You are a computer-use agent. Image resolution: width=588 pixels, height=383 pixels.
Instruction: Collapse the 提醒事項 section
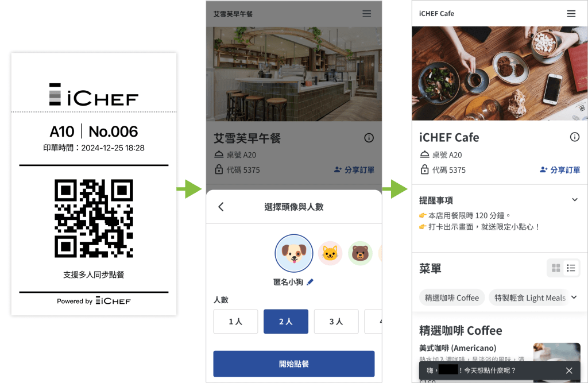click(x=574, y=200)
